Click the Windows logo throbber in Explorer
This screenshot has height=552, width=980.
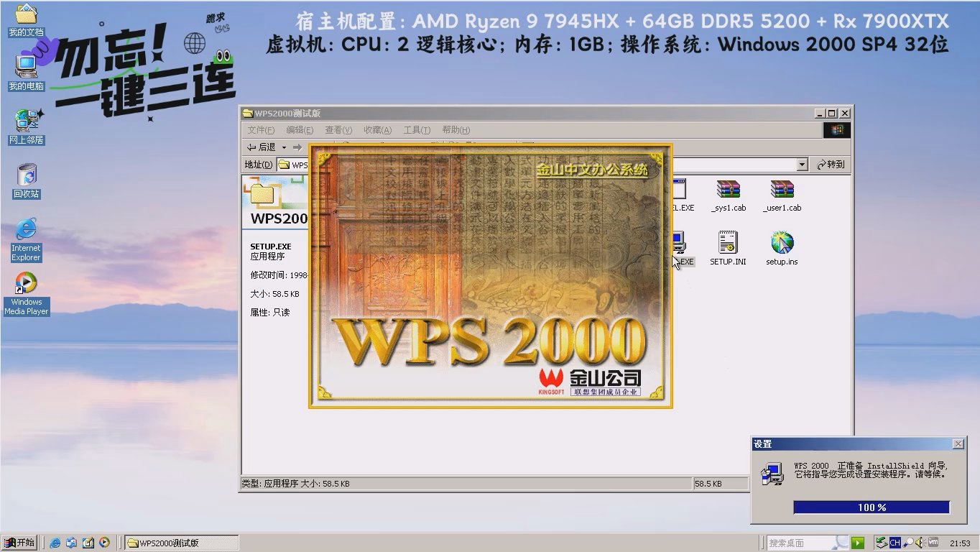click(x=836, y=130)
